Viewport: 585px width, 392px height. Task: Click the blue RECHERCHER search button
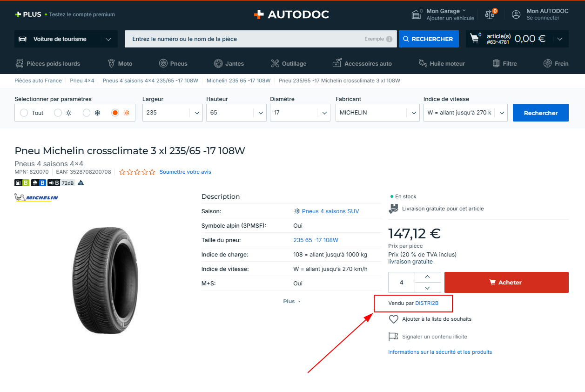(x=429, y=39)
